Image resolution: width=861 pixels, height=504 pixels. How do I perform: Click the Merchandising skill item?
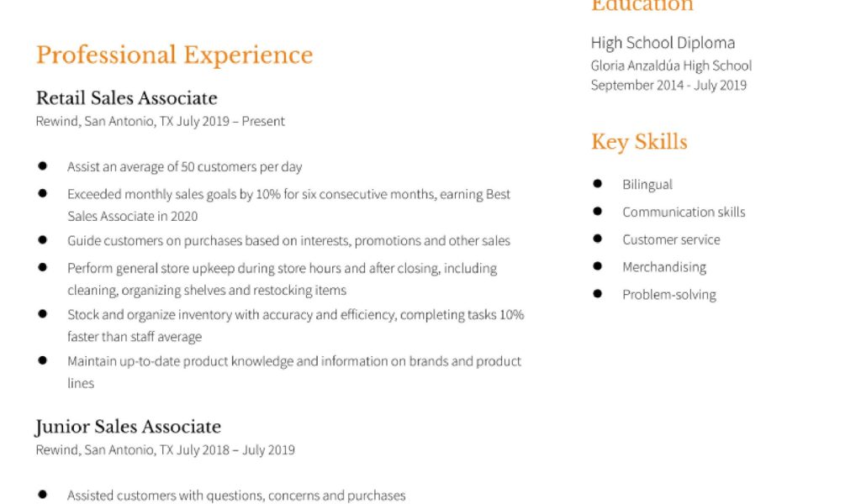click(x=664, y=267)
